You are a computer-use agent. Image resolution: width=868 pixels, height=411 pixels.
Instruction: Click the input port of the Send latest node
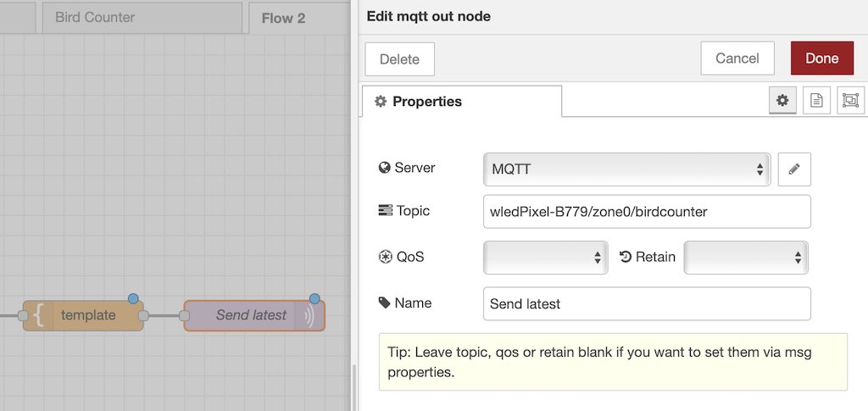point(184,316)
